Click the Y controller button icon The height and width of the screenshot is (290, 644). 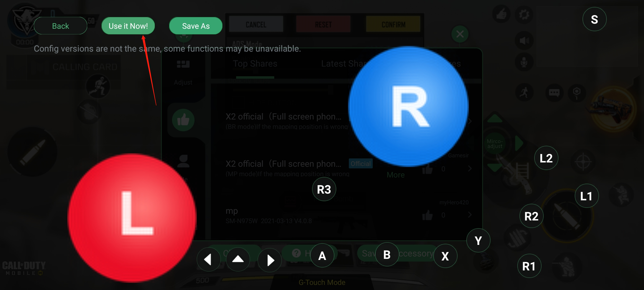pos(477,240)
